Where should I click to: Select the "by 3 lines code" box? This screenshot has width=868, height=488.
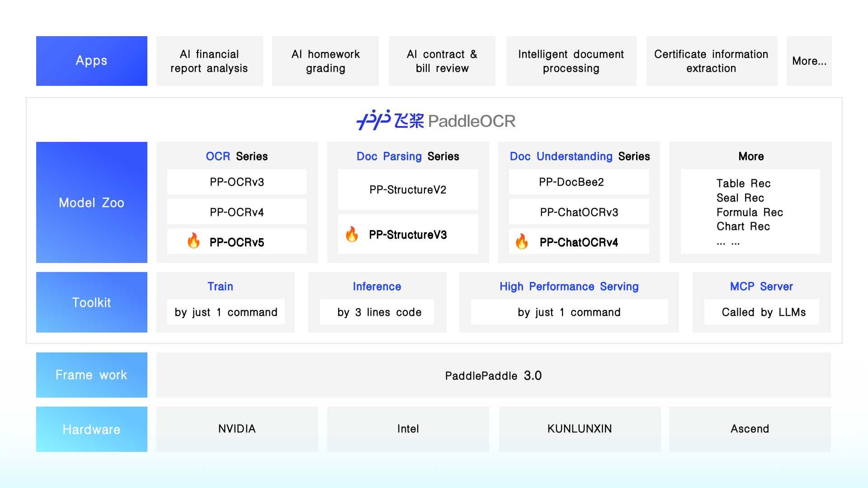point(377,312)
